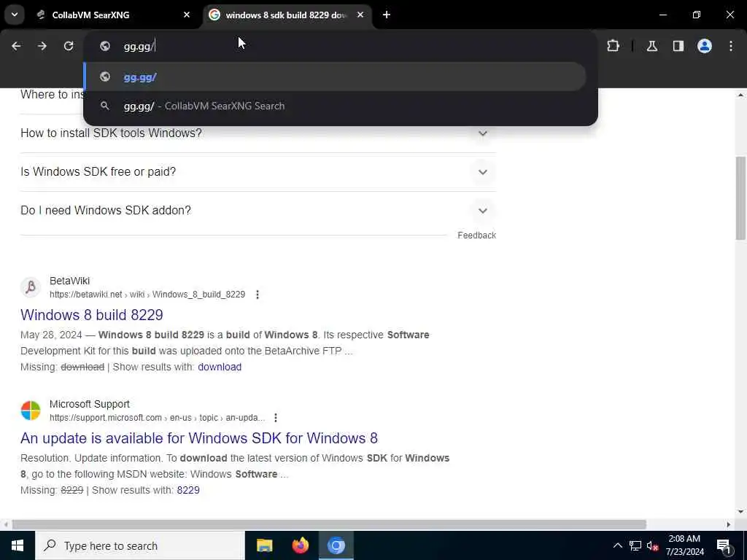Close the windows 8 sdk build tab
The width and height of the screenshot is (747, 560).
tap(360, 15)
